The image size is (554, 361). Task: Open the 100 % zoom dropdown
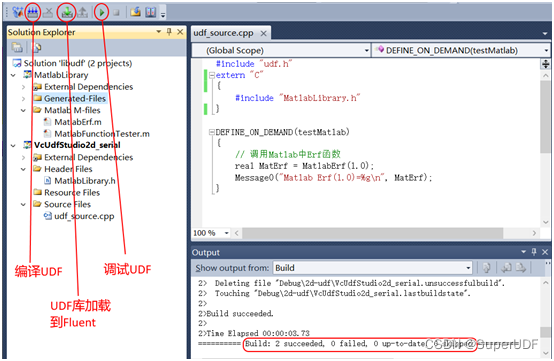(226, 233)
